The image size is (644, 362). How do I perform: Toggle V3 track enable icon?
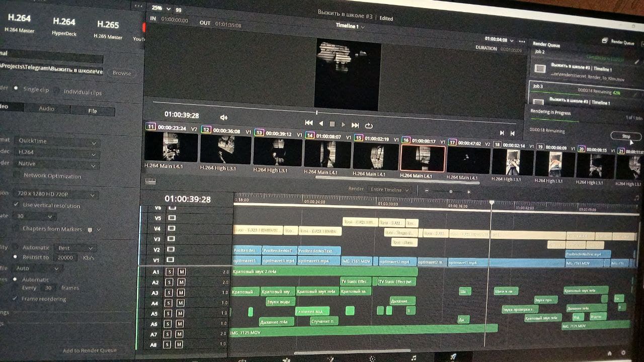pos(172,239)
